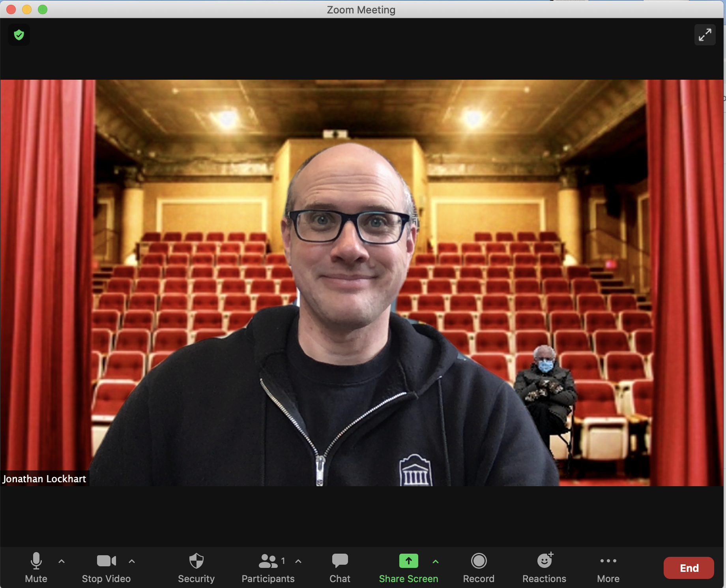Open the Participants panel
This screenshot has width=726, height=588.
point(268,567)
